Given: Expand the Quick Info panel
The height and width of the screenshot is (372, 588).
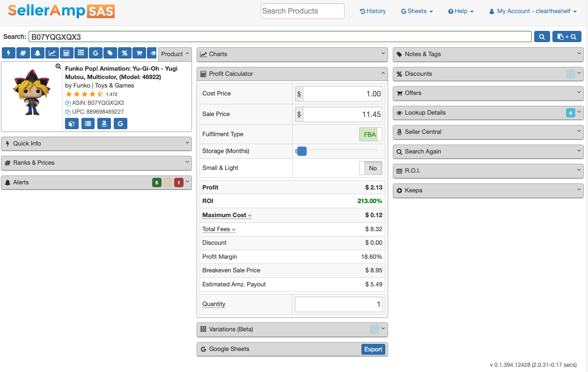Looking at the screenshot, I should 96,144.
